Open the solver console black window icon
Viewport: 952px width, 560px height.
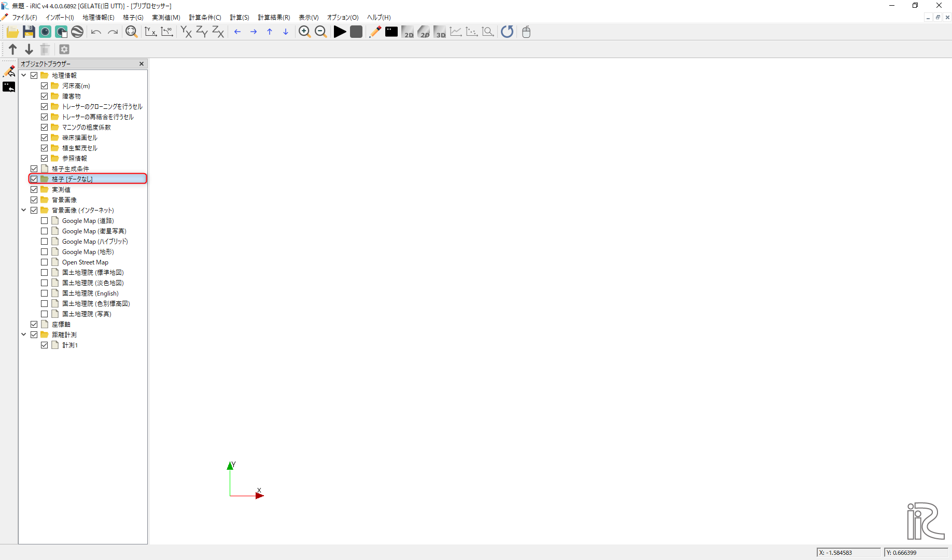tap(391, 32)
